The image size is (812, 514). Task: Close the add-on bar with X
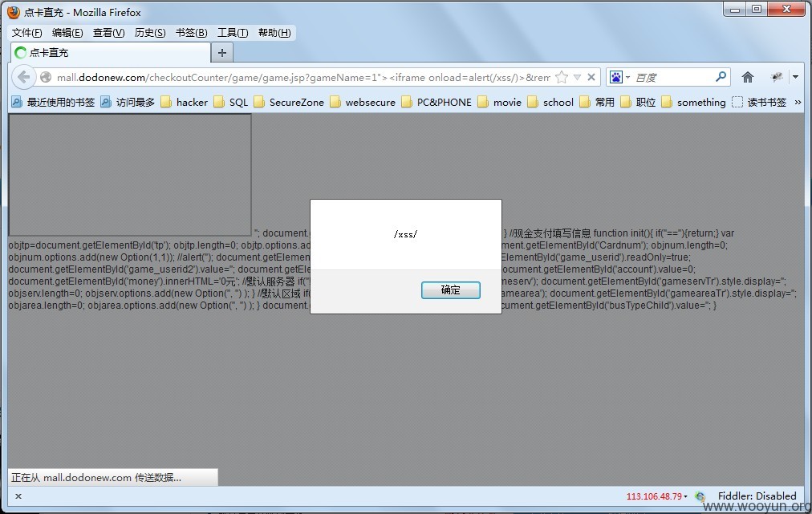pyautogui.click(x=18, y=496)
